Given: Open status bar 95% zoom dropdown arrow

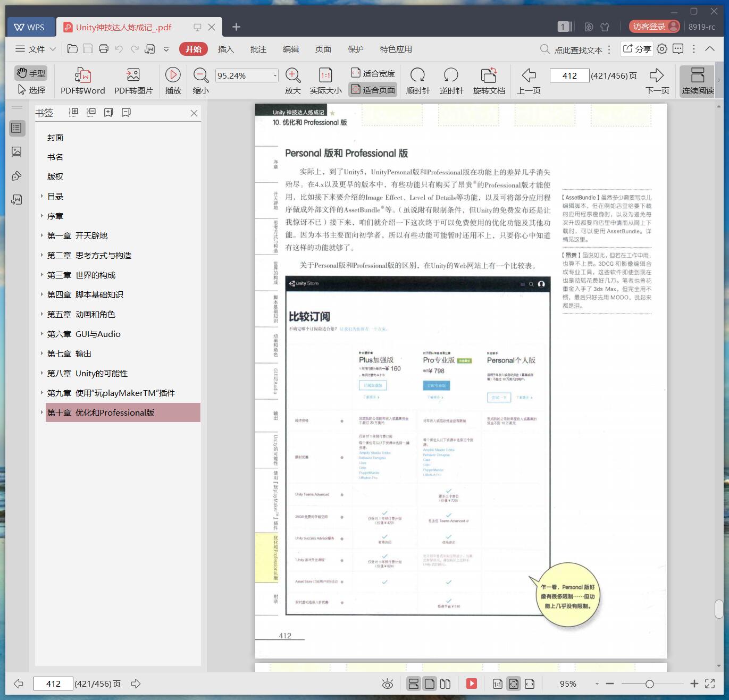Looking at the screenshot, I should pyautogui.click(x=597, y=684).
